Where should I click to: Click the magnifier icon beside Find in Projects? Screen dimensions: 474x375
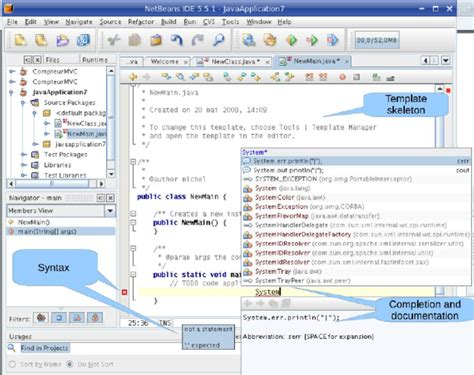click(12, 348)
